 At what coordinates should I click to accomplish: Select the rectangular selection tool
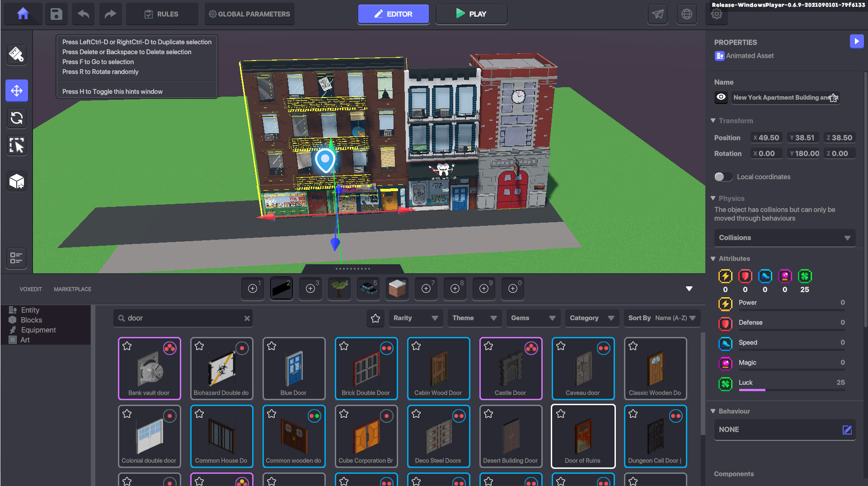[16, 145]
